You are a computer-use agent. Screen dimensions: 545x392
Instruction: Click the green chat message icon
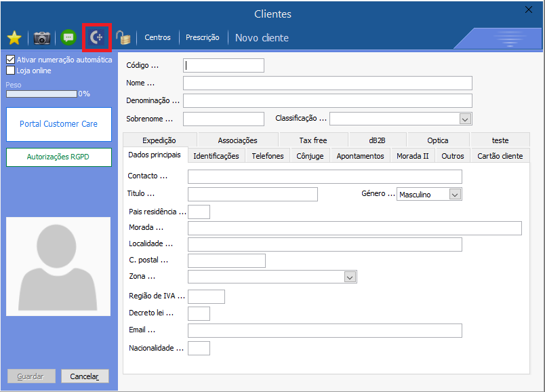[68, 38]
